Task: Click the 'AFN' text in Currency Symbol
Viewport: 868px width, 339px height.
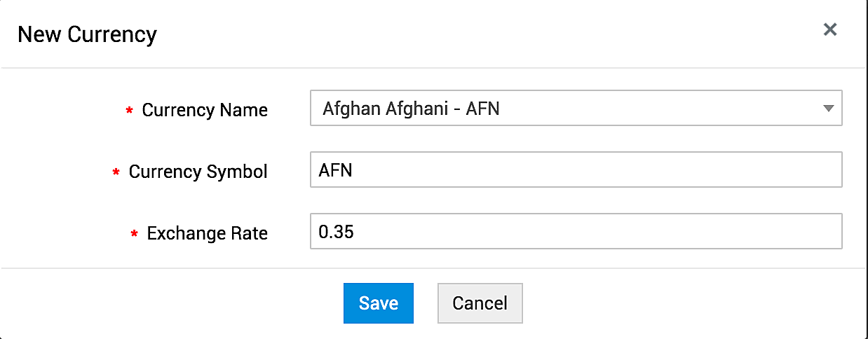Action: coord(335,170)
